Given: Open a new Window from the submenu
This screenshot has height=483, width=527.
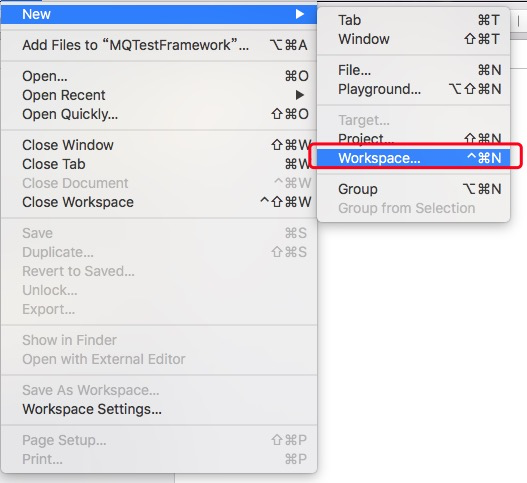Looking at the screenshot, I should pos(413,39).
